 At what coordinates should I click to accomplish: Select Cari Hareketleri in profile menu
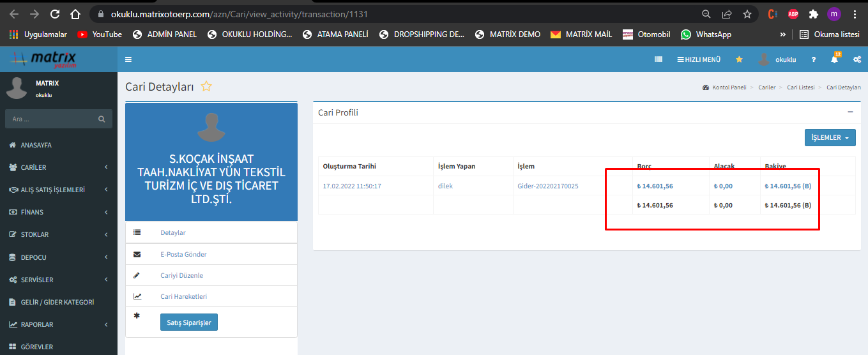[x=183, y=296]
